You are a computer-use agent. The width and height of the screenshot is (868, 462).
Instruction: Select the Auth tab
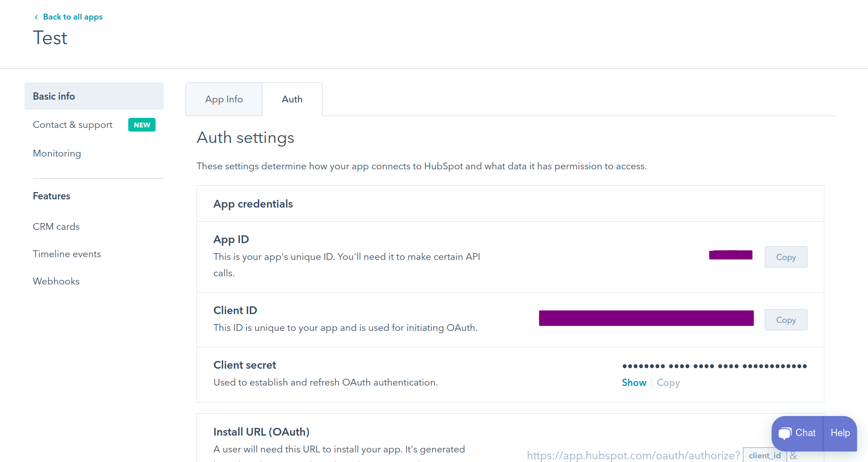(292, 99)
